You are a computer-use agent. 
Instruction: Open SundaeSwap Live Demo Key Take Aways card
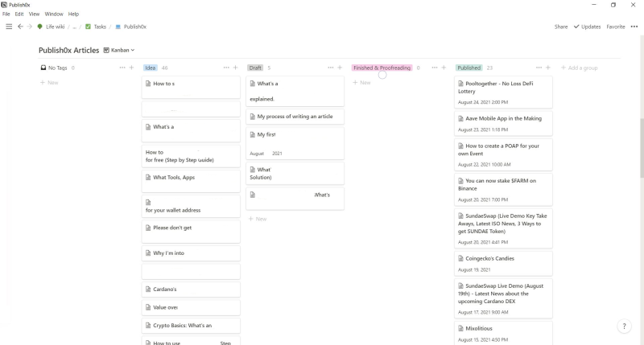(x=503, y=228)
